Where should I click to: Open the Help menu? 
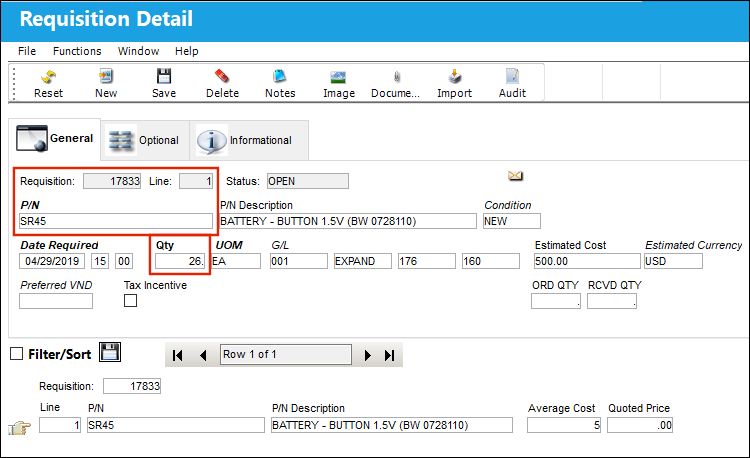pos(187,51)
